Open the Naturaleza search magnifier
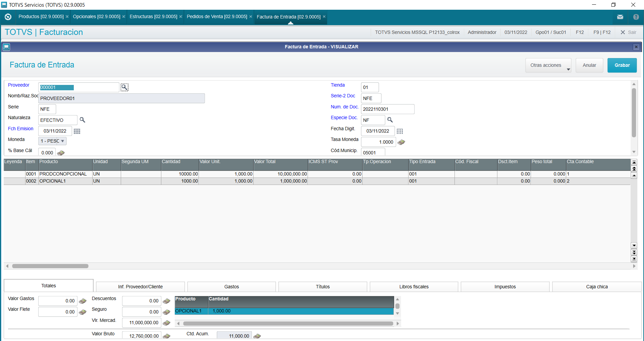Viewport: 644px width, 341px height. click(82, 120)
